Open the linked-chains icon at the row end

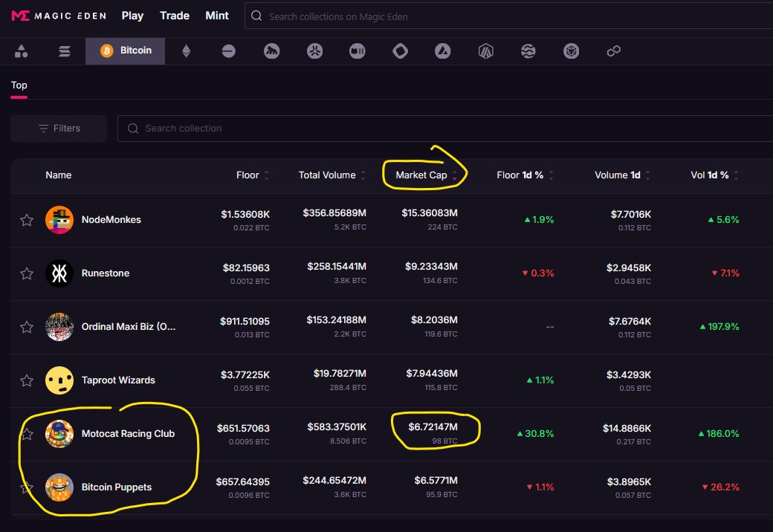614,51
